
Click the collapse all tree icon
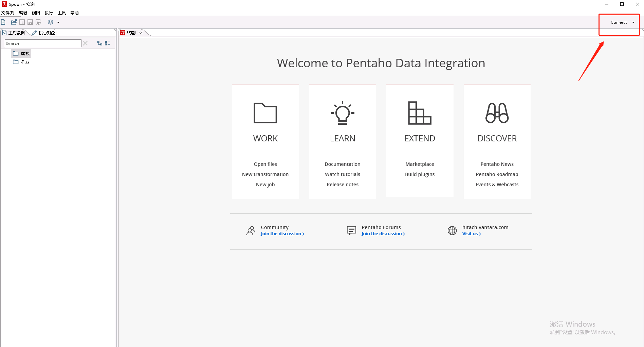(x=108, y=43)
